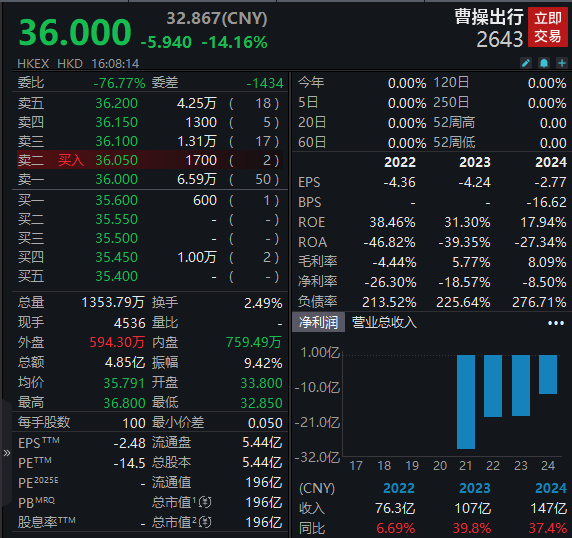Click 振幅 value 9.42%

point(263,363)
